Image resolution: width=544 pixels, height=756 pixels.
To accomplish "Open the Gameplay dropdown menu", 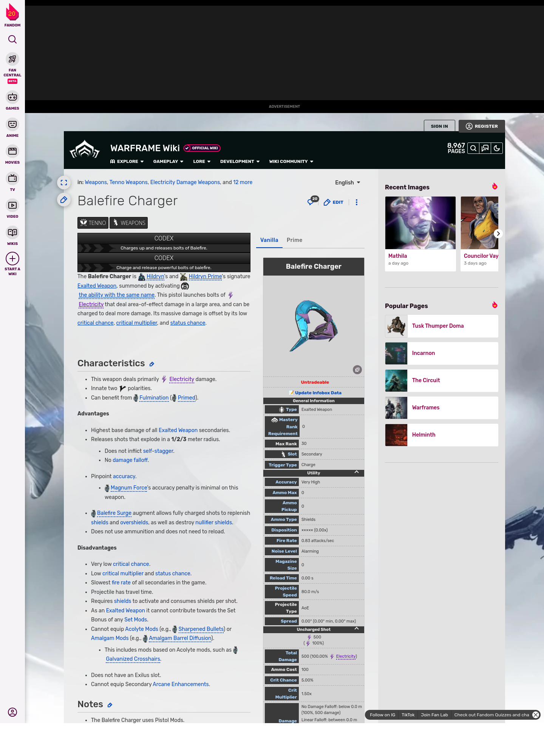I will click(168, 161).
